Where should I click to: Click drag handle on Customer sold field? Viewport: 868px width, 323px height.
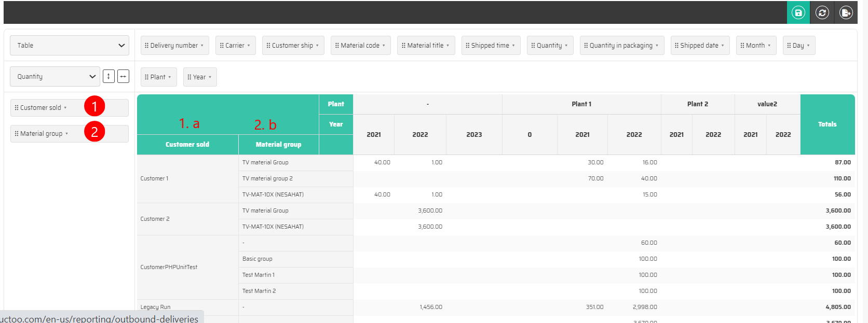[17, 108]
